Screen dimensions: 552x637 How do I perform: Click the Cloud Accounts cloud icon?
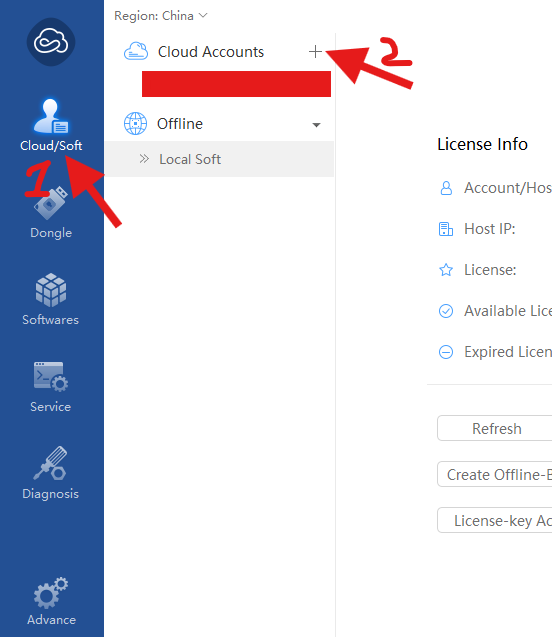click(x=136, y=52)
